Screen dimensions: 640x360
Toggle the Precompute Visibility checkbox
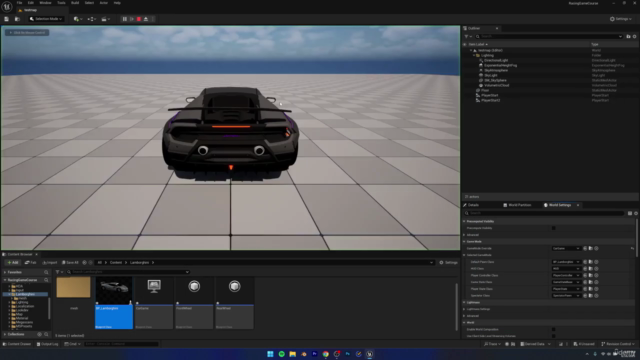[x=553, y=228]
